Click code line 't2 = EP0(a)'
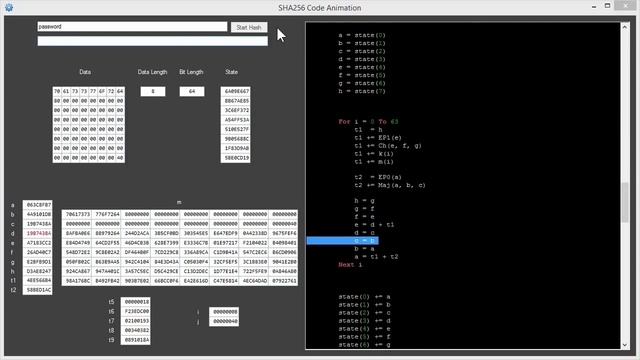The image size is (640, 360). click(378, 177)
